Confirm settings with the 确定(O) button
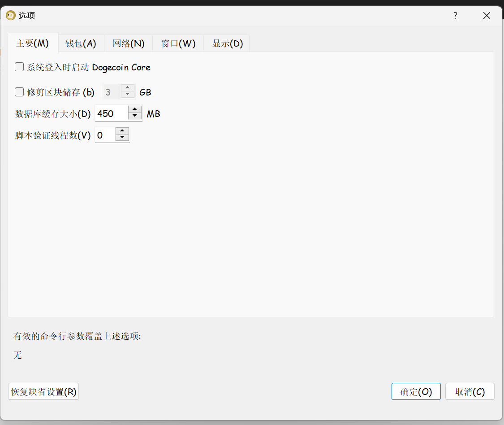Screen dimensions: 504x425 click(x=416, y=391)
